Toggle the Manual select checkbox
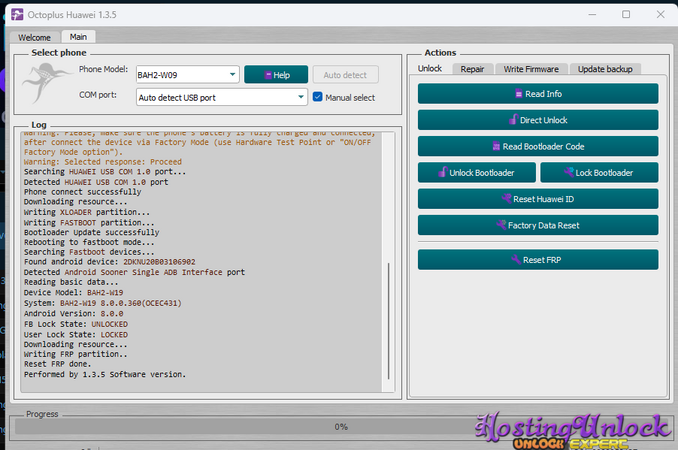This screenshot has height=450, width=678. (318, 97)
